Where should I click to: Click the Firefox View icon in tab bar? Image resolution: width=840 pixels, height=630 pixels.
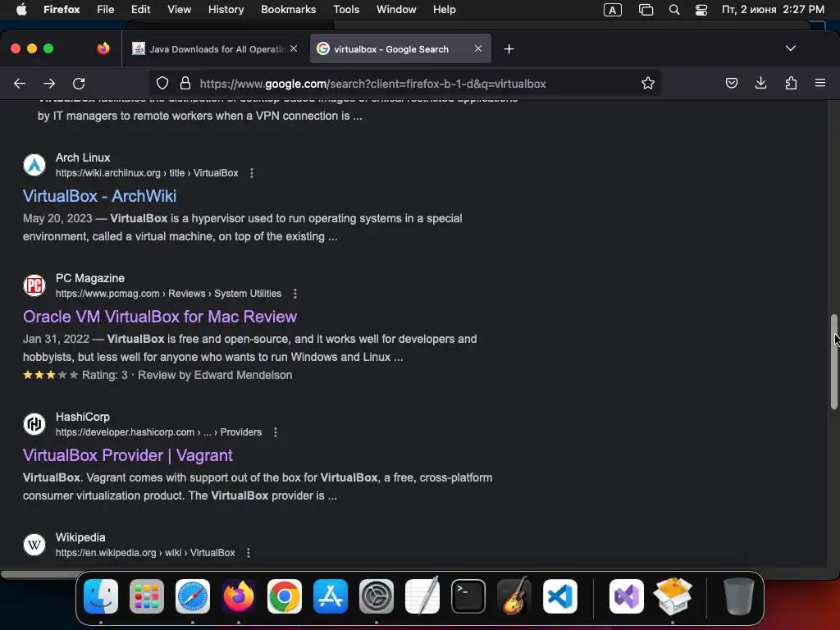[103, 48]
